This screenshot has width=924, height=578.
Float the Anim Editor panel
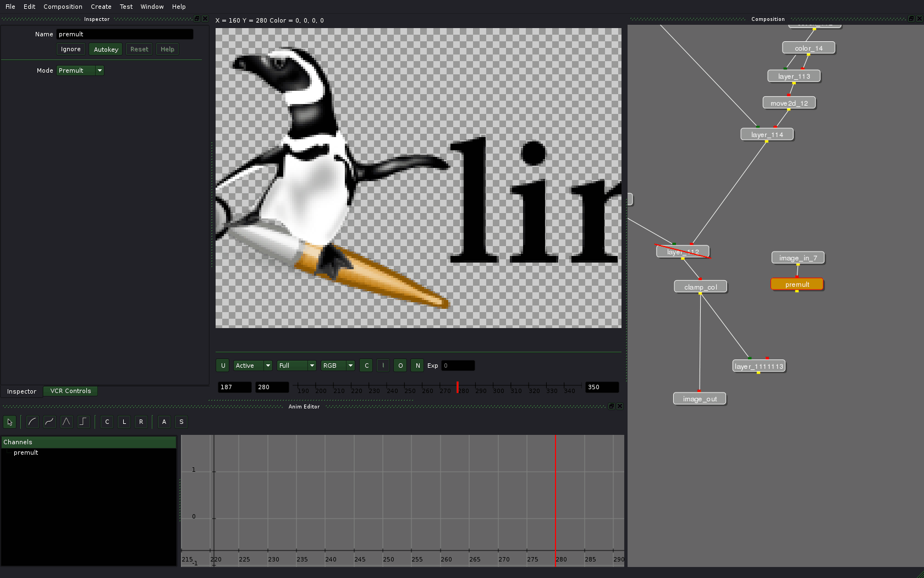611,406
